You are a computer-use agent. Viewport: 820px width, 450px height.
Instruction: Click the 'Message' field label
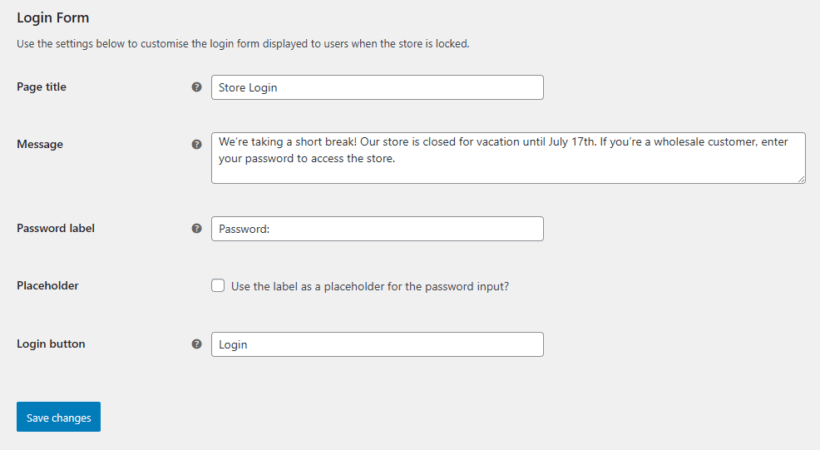[40, 144]
